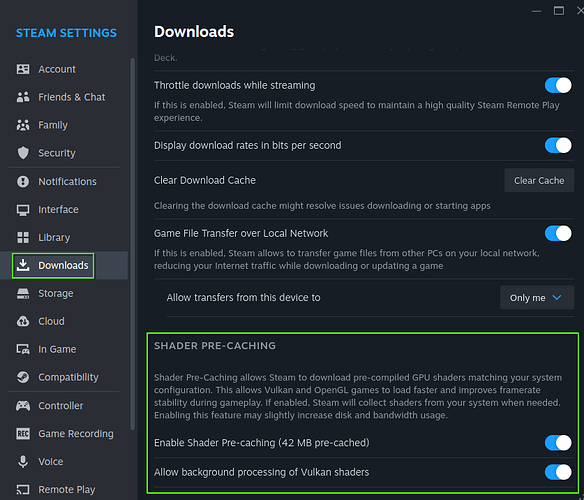Click the Clear Cache button
The width and height of the screenshot is (584, 500).
[539, 180]
